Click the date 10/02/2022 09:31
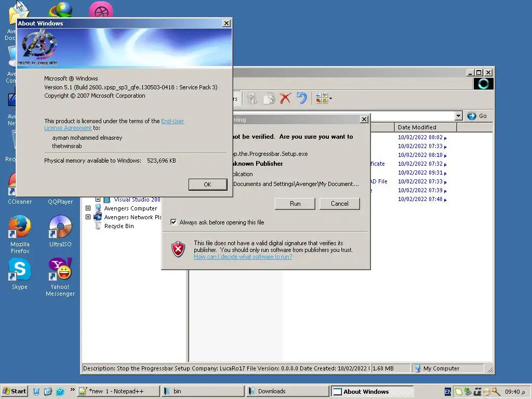This screenshot has width=532, height=399. pos(422,172)
